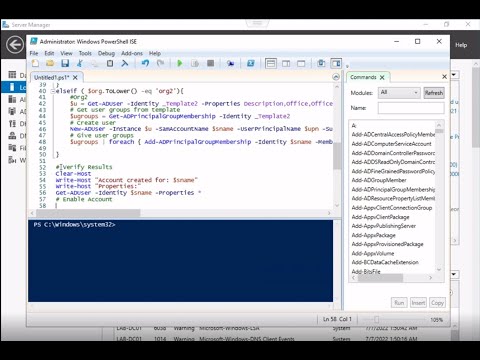Select Add-ADCentralAccessPolicyMember in the command list

(x=393, y=135)
